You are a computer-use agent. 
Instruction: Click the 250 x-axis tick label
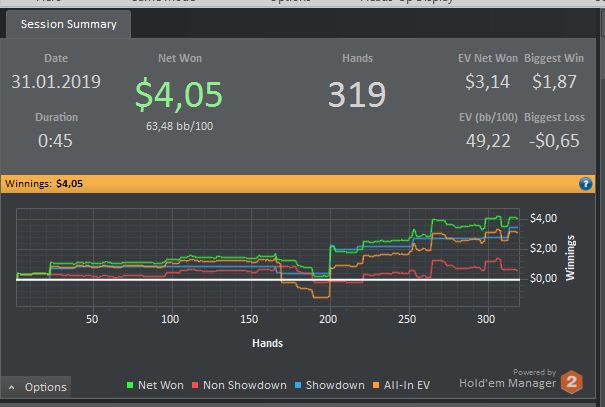click(407, 319)
